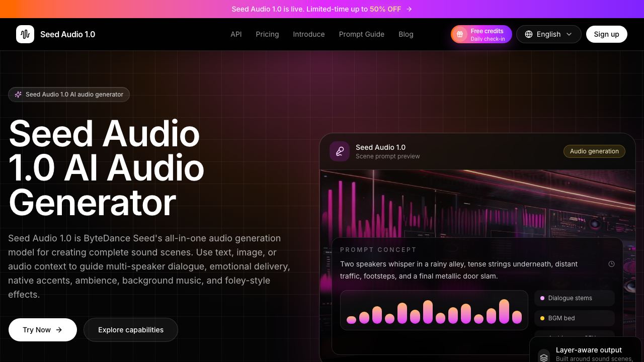Click the Explore capabilities button
The width and height of the screenshot is (644, 362).
click(x=131, y=330)
